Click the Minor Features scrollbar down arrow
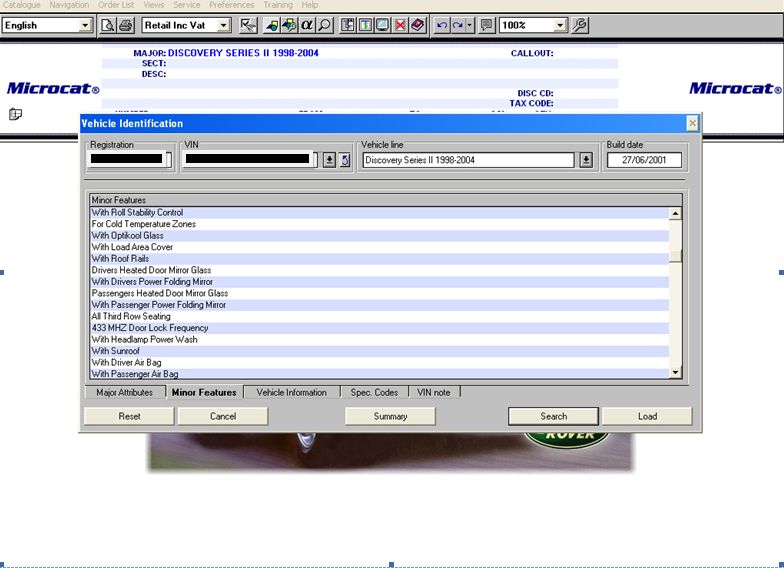This screenshot has width=784, height=569. 676,372
